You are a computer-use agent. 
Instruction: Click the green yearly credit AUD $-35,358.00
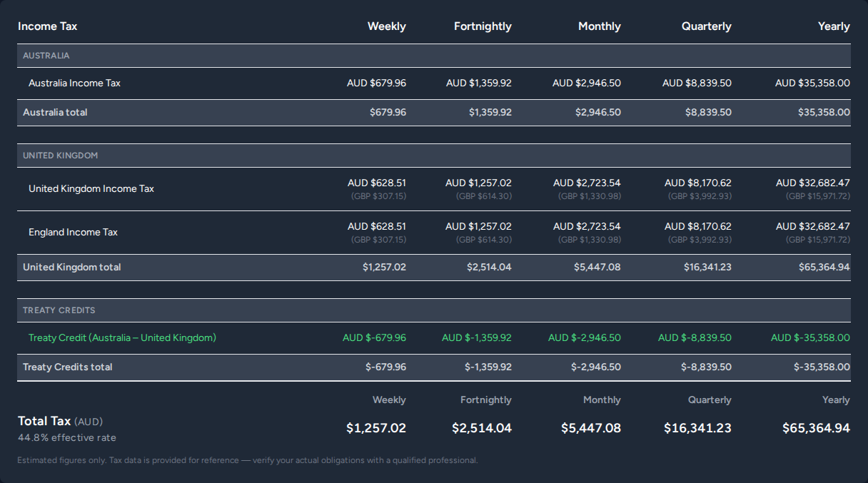[810, 337]
